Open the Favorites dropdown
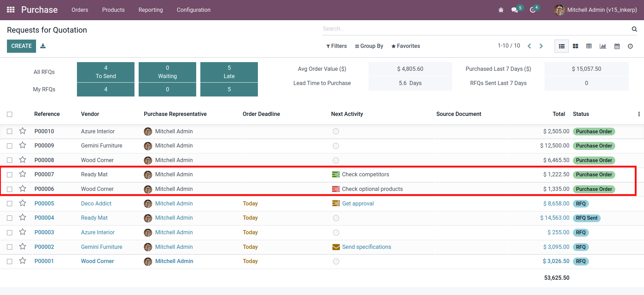This screenshot has width=644, height=295. coord(406,46)
